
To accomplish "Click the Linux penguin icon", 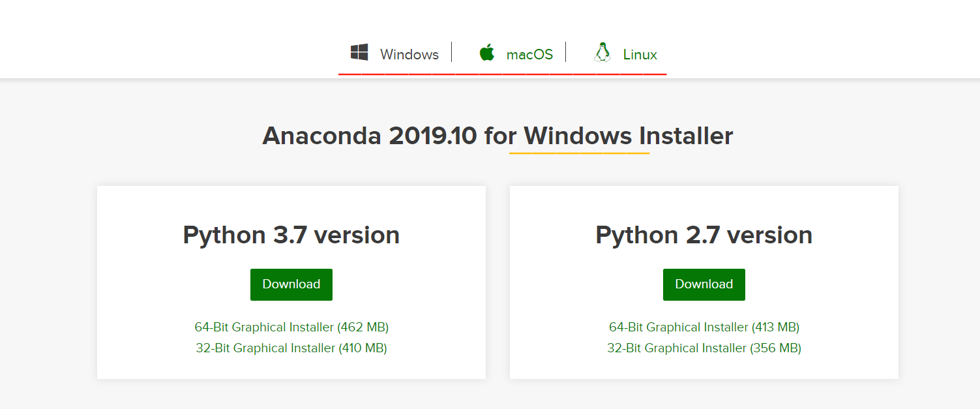I will 602,53.
